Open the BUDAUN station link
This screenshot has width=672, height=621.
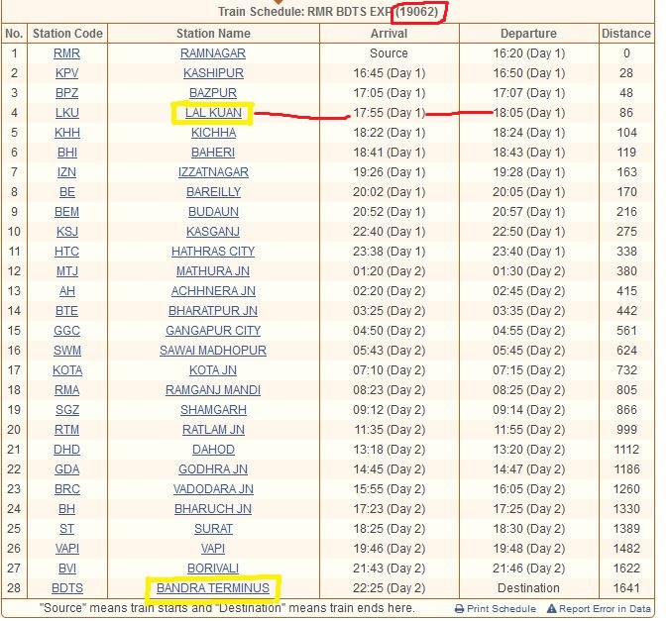click(x=213, y=212)
